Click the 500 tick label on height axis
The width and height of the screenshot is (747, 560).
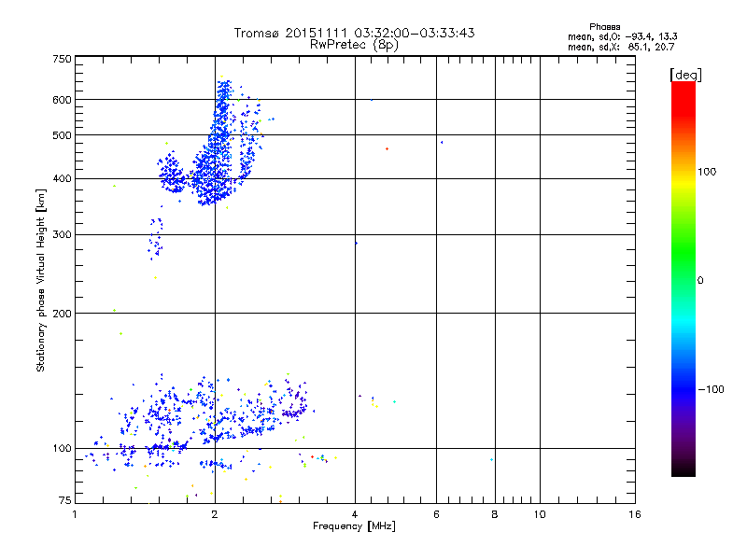tap(62, 135)
